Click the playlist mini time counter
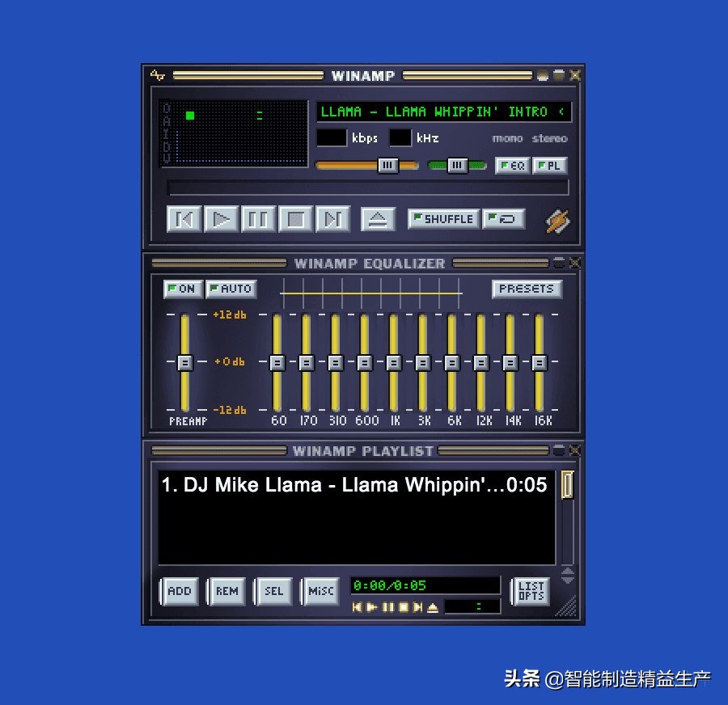This screenshot has width=728, height=705. (472, 606)
